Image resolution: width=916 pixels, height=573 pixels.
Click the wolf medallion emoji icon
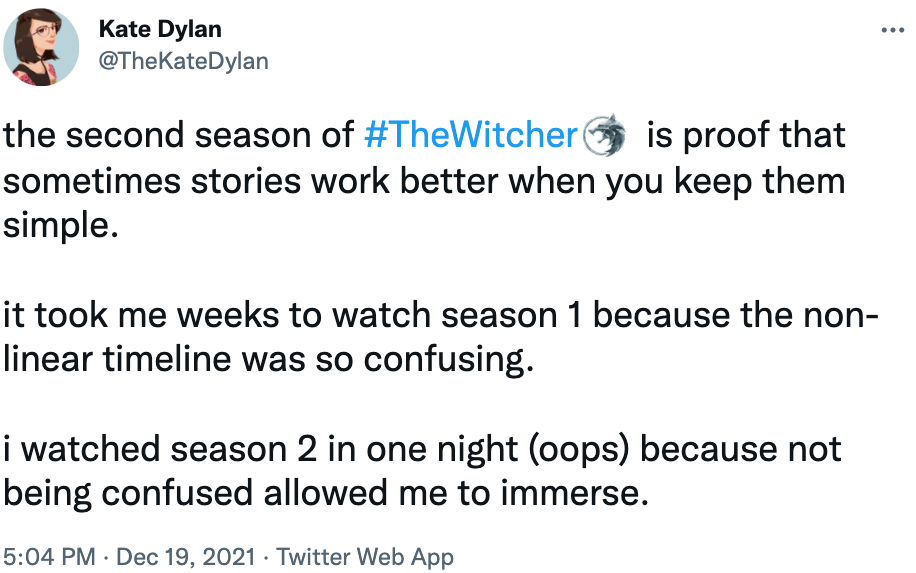tap(603, 136)
